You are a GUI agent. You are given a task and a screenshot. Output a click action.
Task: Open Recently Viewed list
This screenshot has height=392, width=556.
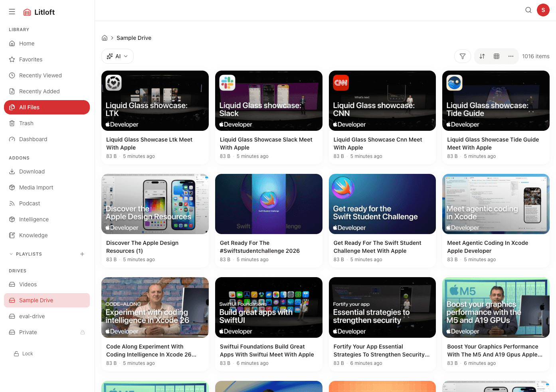(47, 75)
